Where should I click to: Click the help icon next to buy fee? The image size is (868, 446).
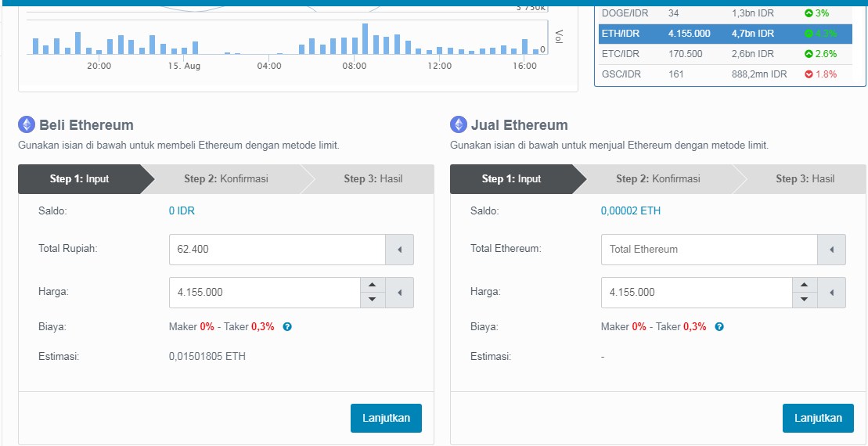tap(287, 326)
